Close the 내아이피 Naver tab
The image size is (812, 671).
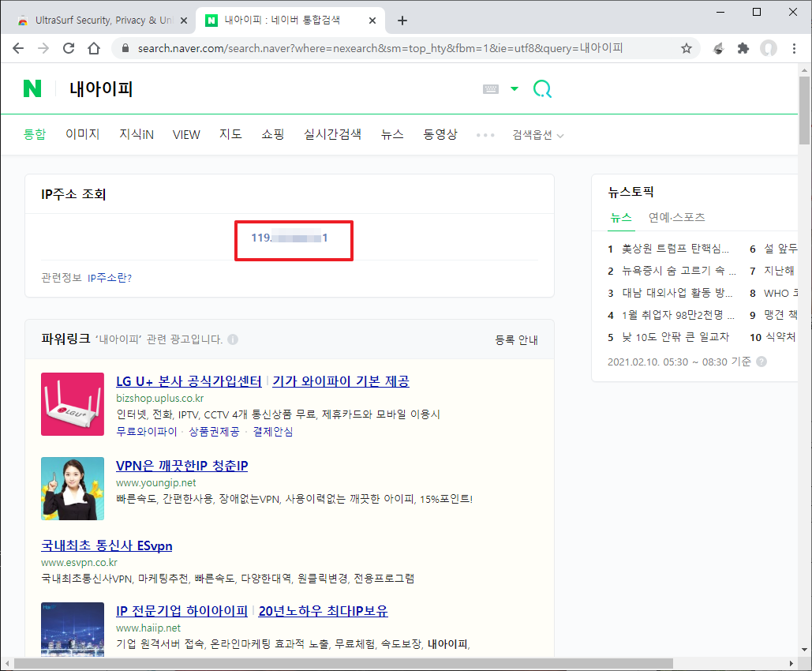click(x=372, y=21)
